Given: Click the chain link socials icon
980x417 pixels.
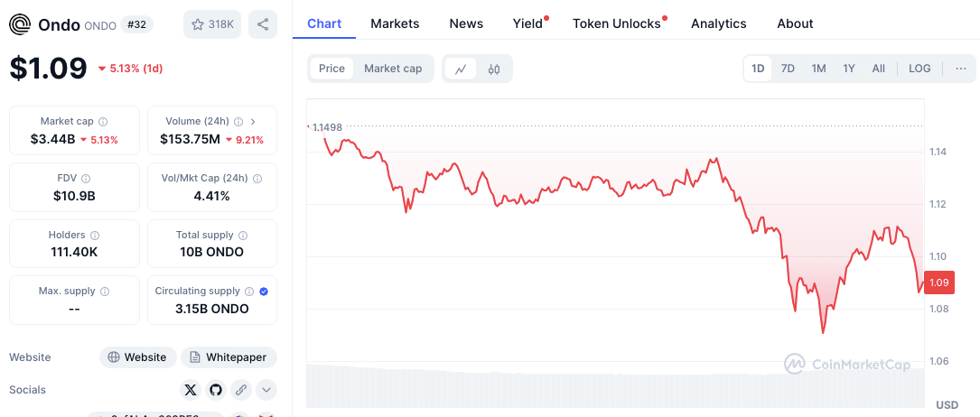Looking at the screenshot, I should (x=240, y=390).
